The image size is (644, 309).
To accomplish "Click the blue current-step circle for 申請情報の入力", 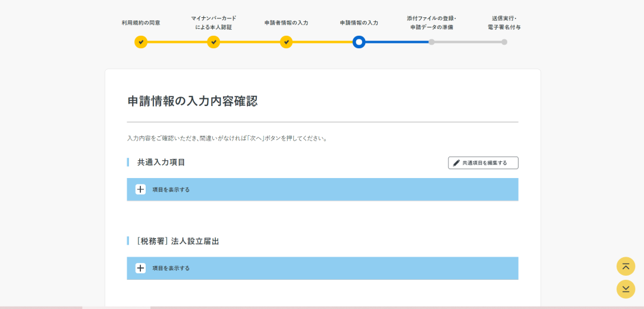I will tap(359, 42).
